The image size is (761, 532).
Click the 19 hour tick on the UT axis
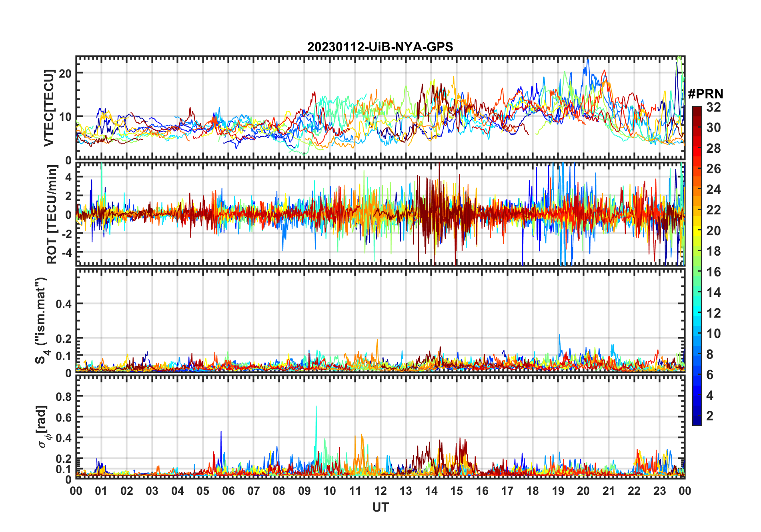(x=558, y=491)
